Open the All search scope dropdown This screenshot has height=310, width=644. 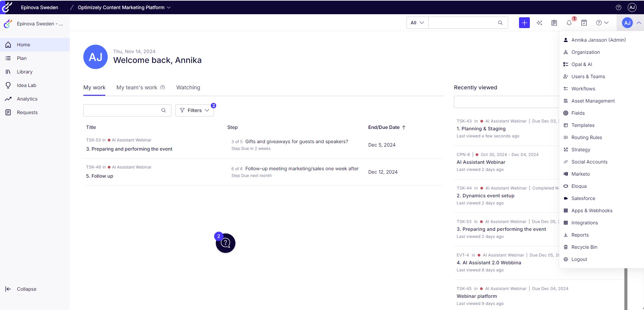417,23
